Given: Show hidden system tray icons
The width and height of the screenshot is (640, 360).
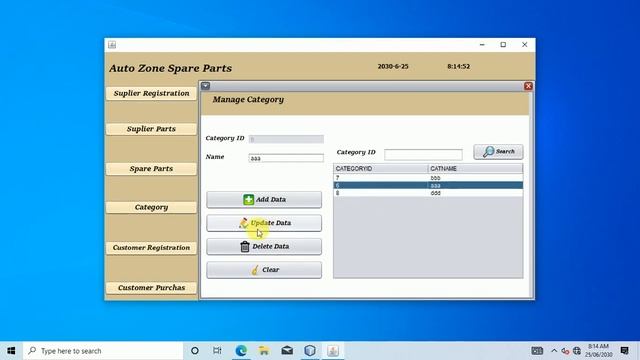Looking at the screenshot, I should (554, 351).
